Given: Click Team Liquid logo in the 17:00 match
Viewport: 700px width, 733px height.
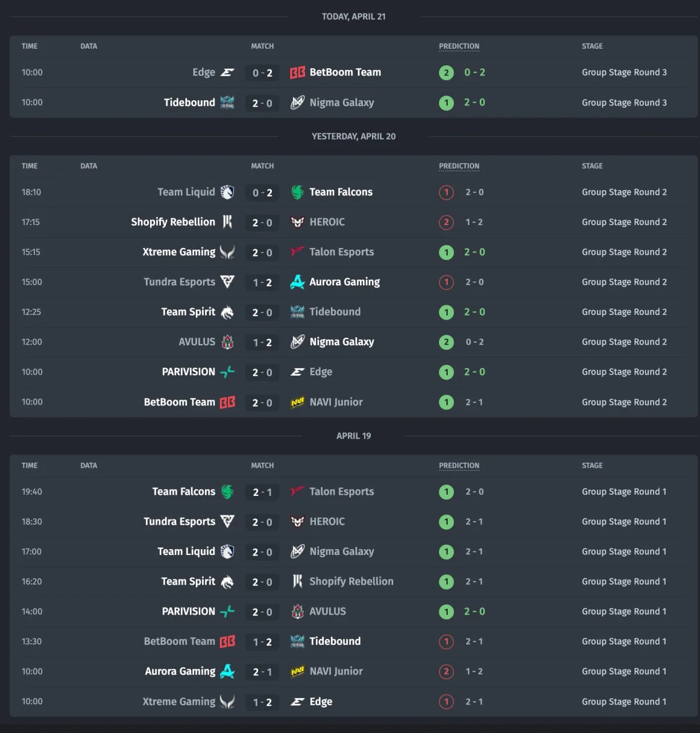Looking at the screenshot, I should [227, 551].
